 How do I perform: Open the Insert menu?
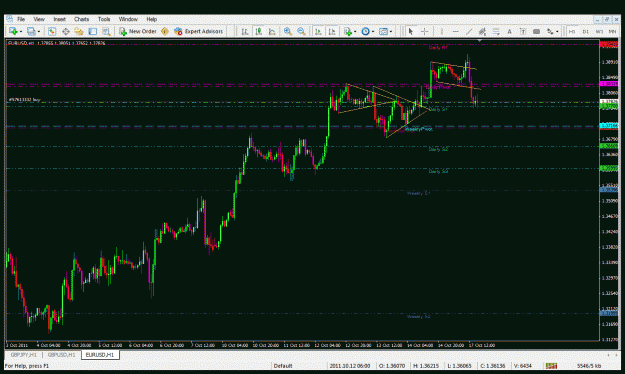click(x=59, y=19)
